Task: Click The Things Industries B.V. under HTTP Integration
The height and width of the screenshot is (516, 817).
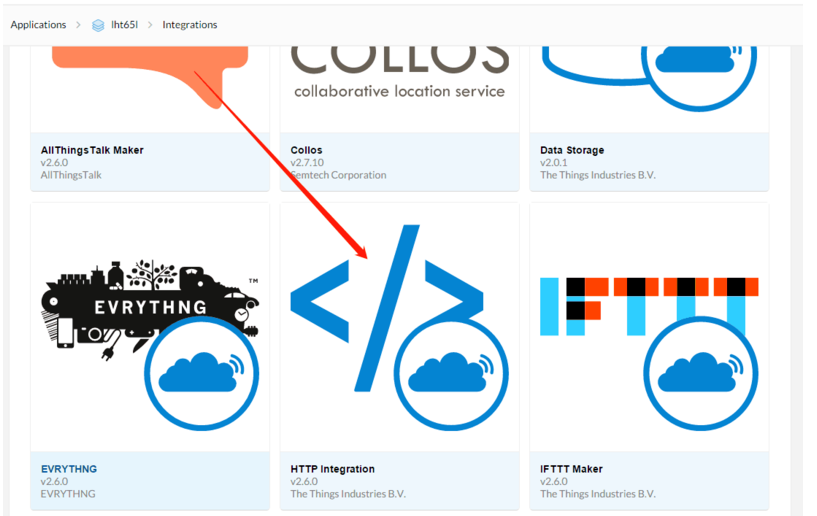Action: coord(348,494)
